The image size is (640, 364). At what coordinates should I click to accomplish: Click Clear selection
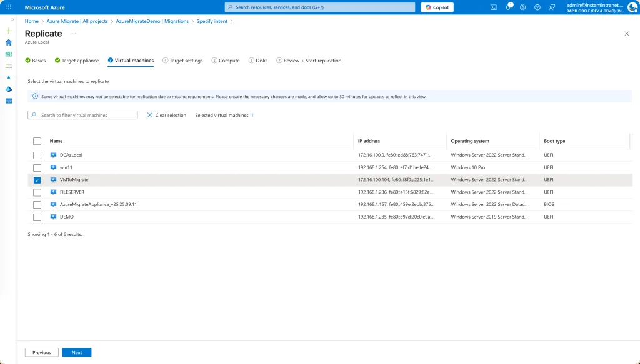(166, 116)
